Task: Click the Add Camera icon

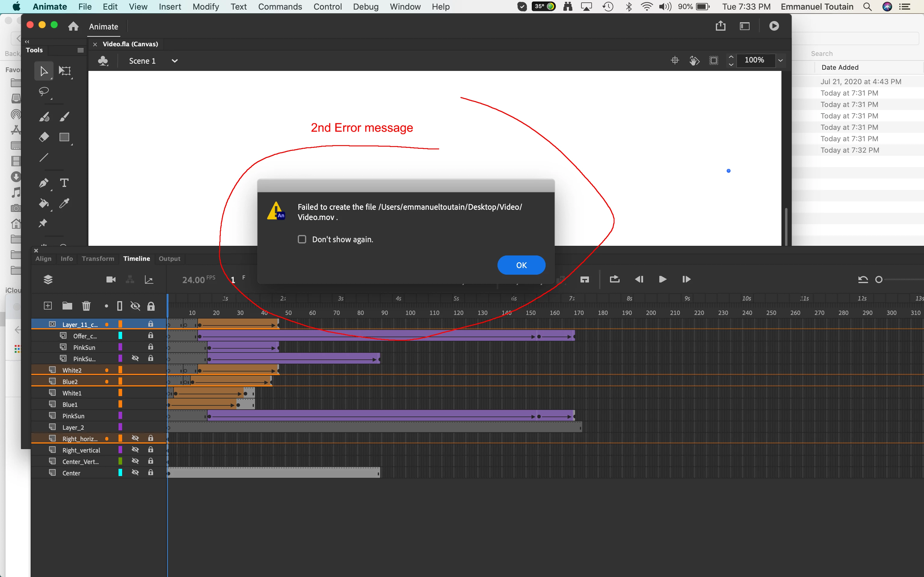Action: [111, 280]
